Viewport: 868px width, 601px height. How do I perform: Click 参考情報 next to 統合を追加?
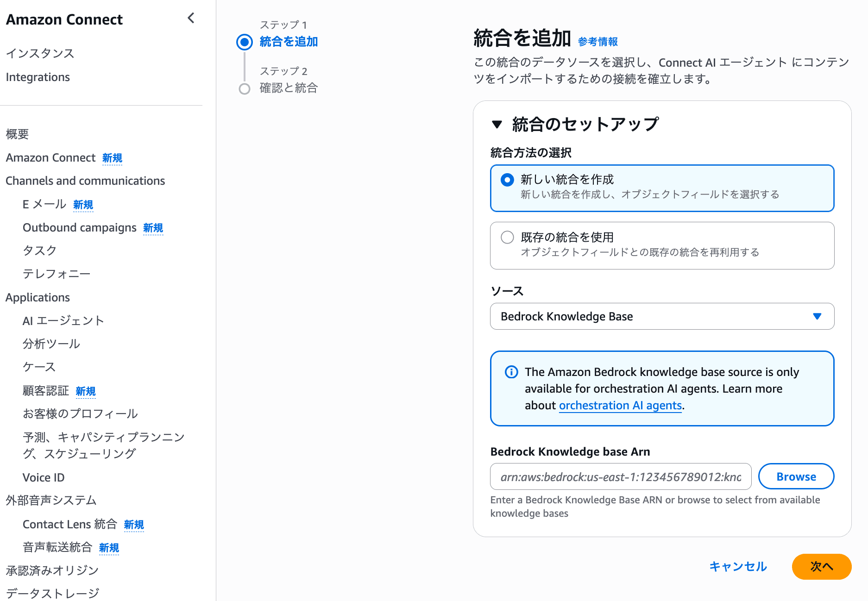pyautogui.click(x=597, y=41)
